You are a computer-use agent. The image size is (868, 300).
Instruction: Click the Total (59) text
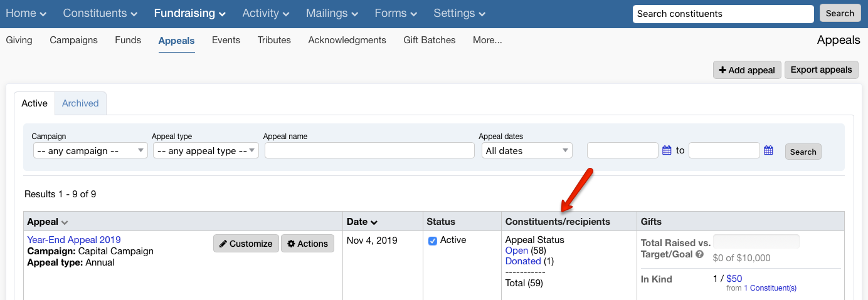coord(524,283)
